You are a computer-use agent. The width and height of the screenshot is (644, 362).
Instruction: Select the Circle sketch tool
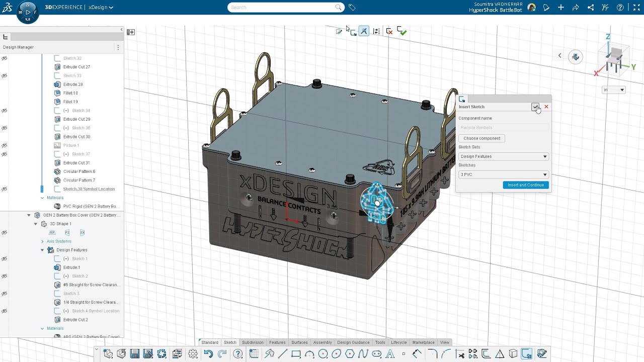[323, 354]
